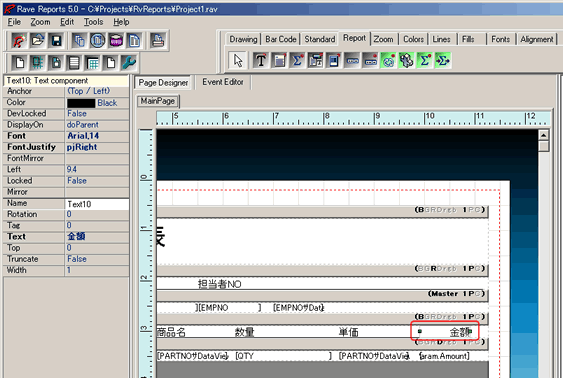Click the new blank page toolbar icon

pos(19,63)
